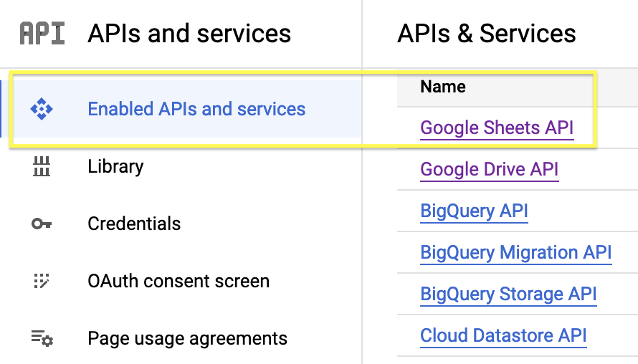Open the Google Sheets API link
The image size is (638, 364).
point(497,128)
